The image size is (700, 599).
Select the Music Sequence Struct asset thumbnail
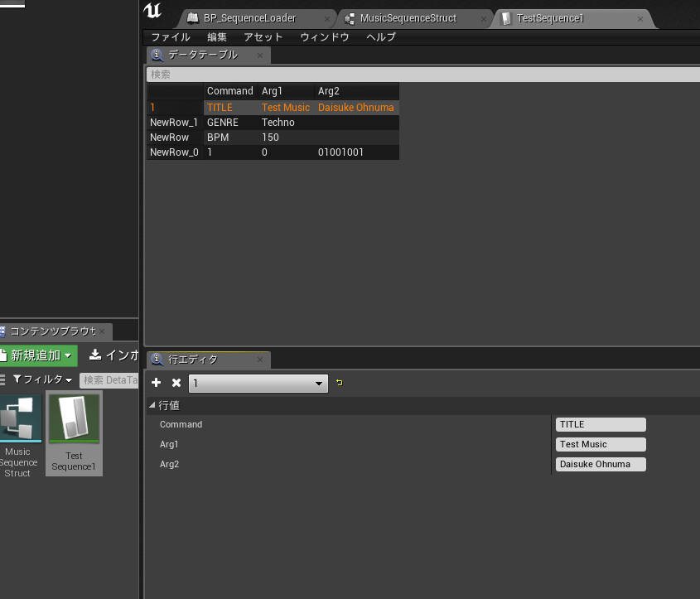pos(20,418)
